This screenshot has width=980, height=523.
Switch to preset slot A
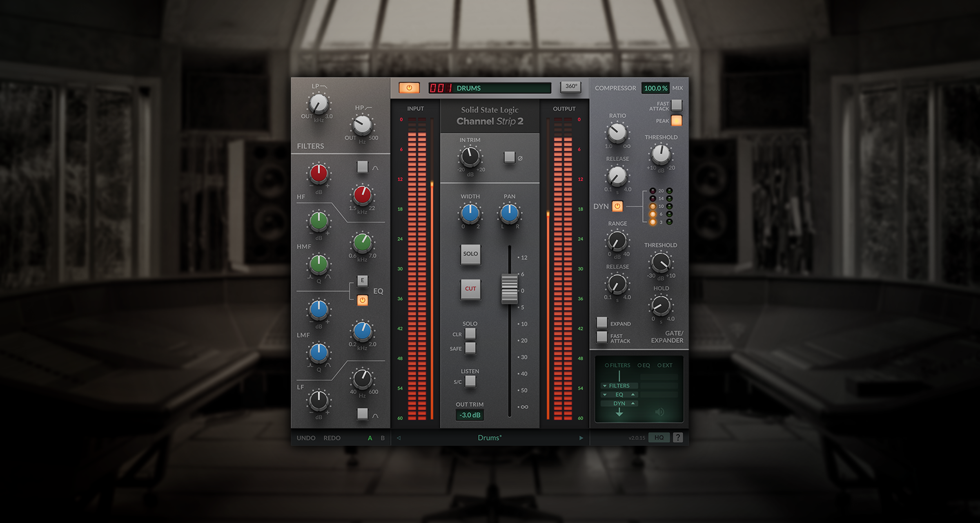(370, 438)
